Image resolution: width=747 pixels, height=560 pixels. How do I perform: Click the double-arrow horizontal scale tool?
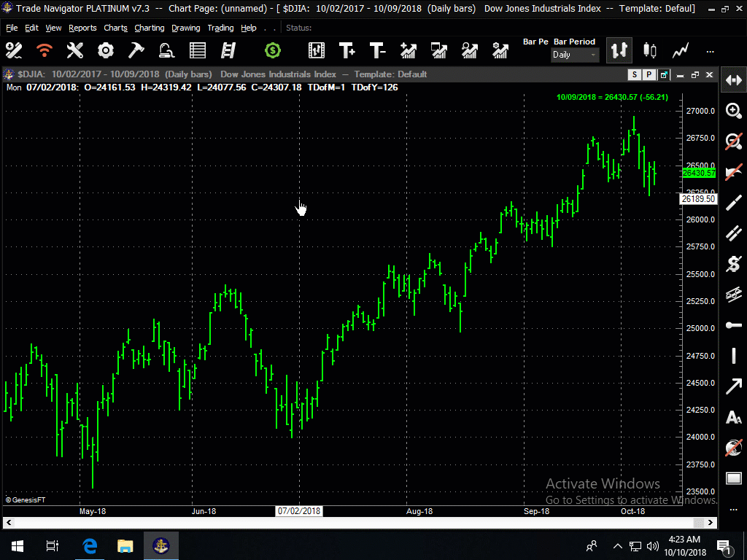(734, 80)
